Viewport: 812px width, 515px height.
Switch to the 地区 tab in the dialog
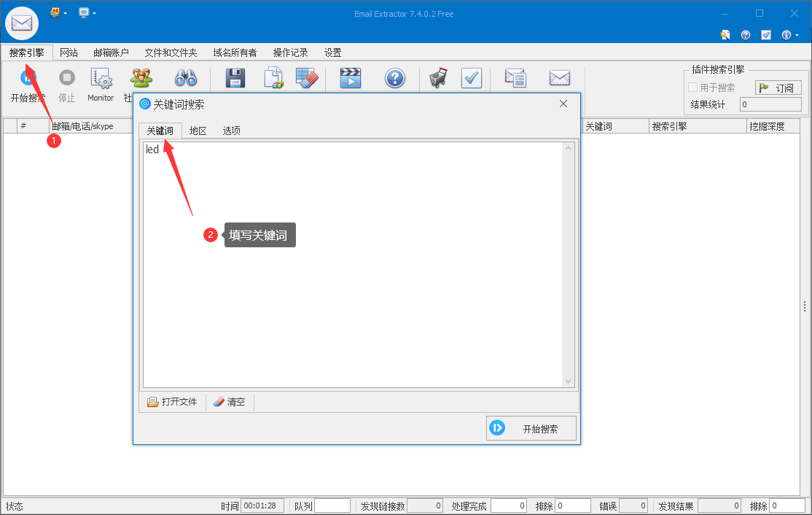[x=198, y=131]
